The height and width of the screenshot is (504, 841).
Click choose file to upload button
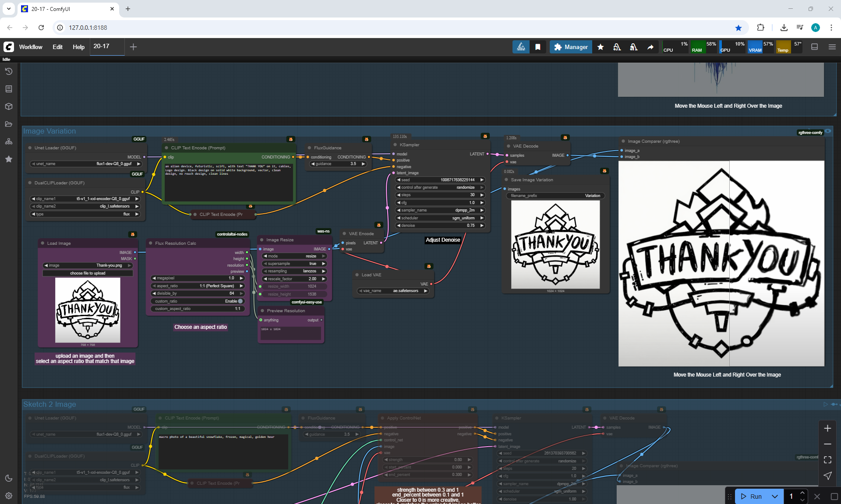[88, 273]
